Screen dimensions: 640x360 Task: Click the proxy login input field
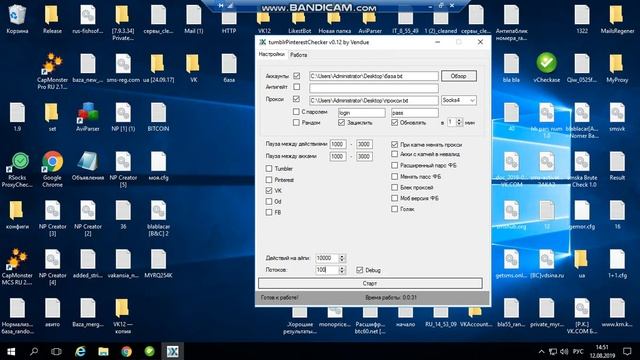pyautogui.click(x=362, y=112)
